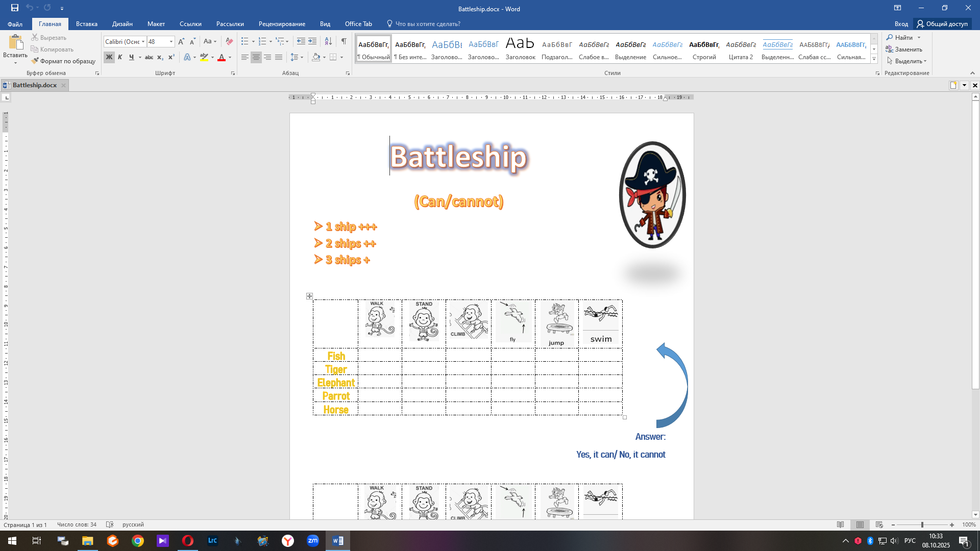Clear all formatting with the eraser icon
The height and width of the screenshot is (551, 980).
point(229,41)
